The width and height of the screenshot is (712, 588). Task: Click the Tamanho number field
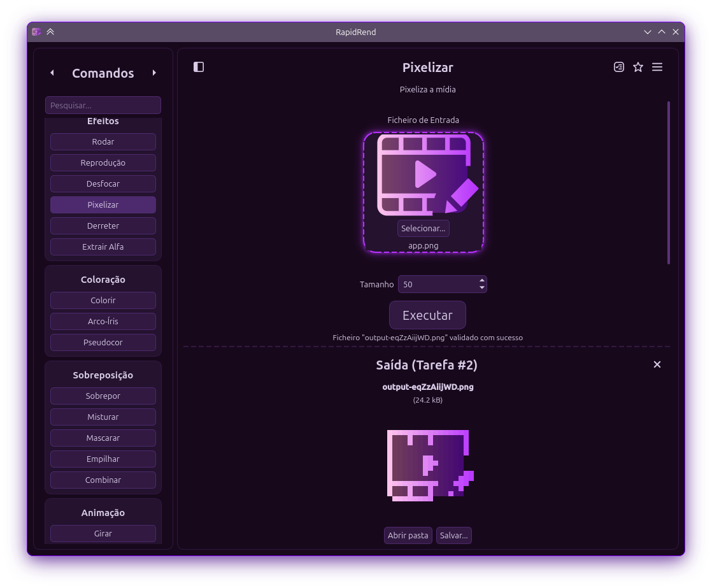[x=442, y=284]
